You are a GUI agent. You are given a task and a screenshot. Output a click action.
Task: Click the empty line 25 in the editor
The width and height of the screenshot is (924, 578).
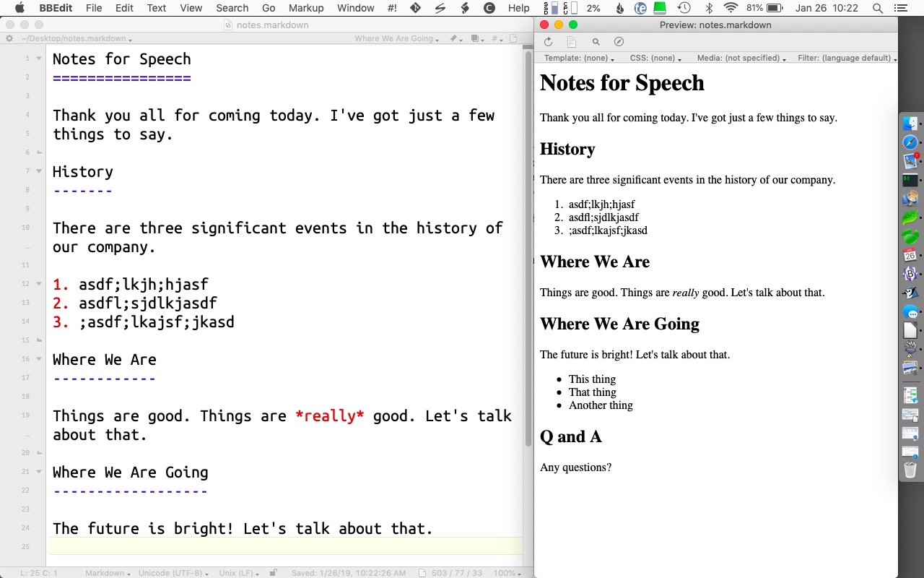[x=286, y=547]
